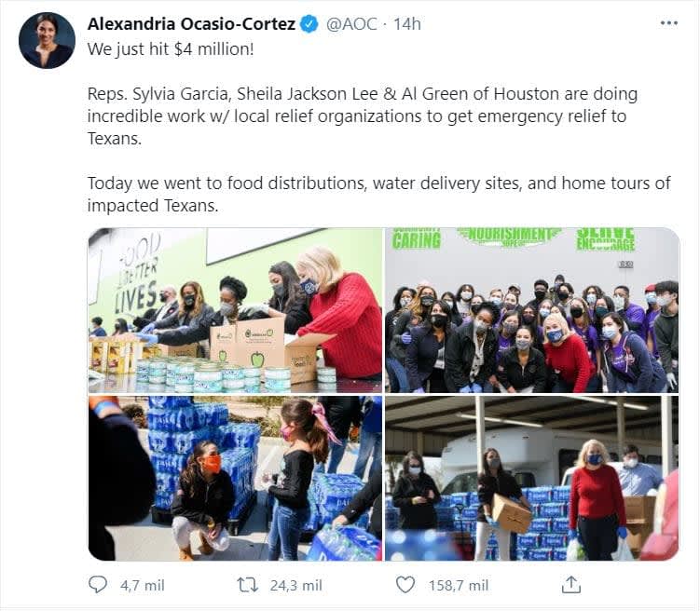This screenshot has height=611, width=700.
Task: Open the three-dot more options menu
Action: pyautogui.click(x=668, y=23)
